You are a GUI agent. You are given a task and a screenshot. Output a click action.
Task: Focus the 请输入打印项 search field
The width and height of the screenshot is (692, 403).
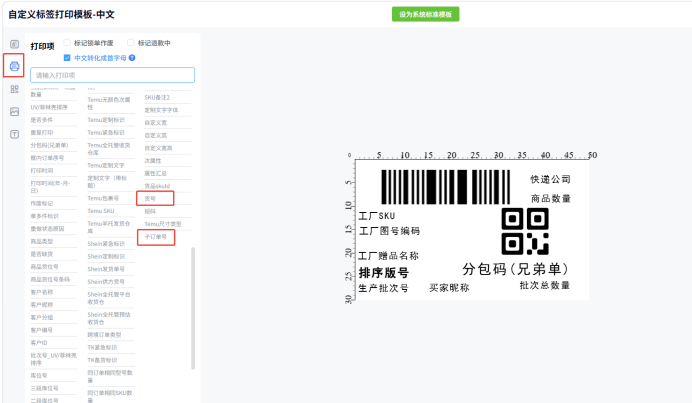pyautogui.click(x=112, y=75)
